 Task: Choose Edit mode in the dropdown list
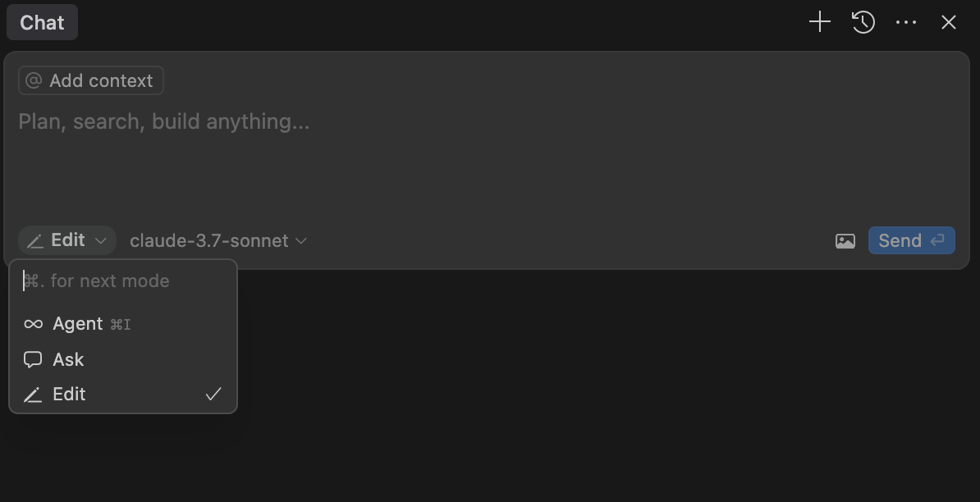click(70, 395)
